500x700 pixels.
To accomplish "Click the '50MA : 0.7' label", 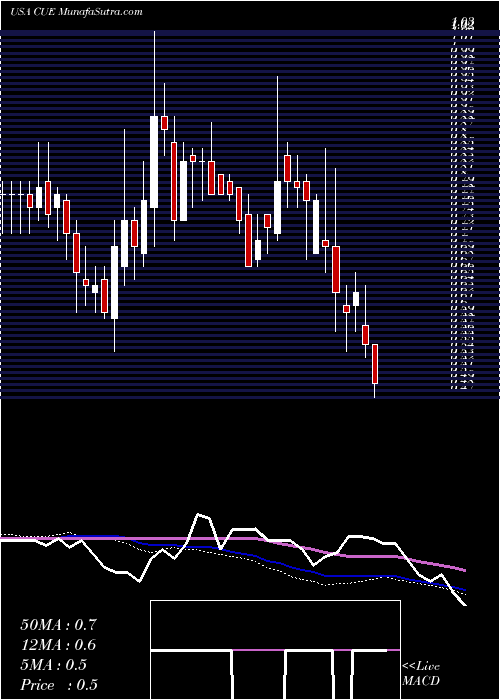I will [x=58, y=625].
